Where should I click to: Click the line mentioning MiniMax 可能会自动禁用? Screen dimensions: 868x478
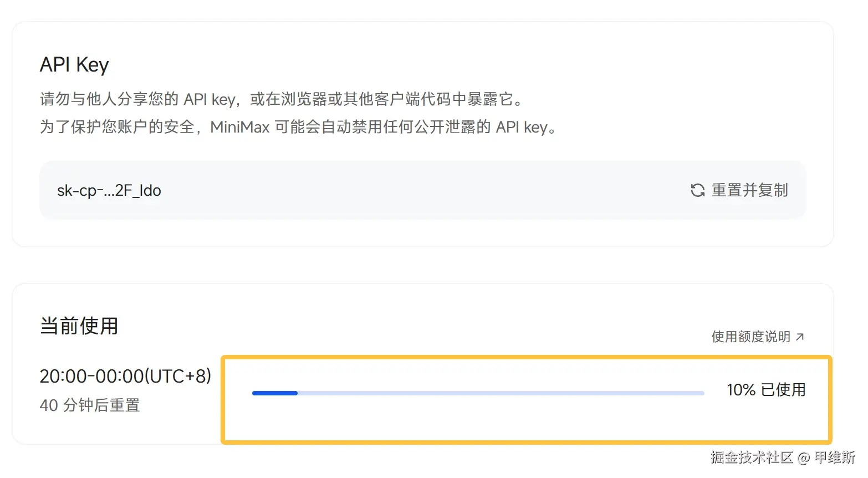click(298, 127)
